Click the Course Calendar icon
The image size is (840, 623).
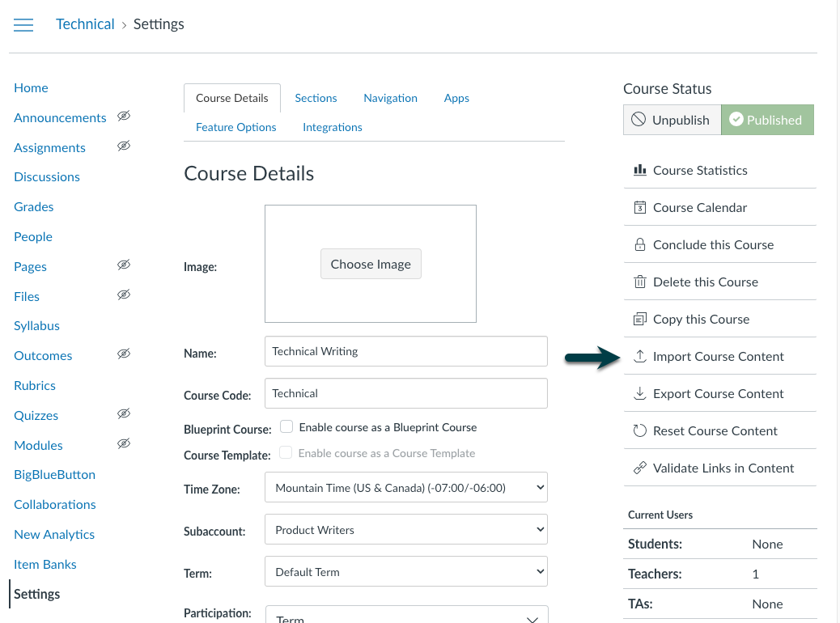(x=639, y=207)
